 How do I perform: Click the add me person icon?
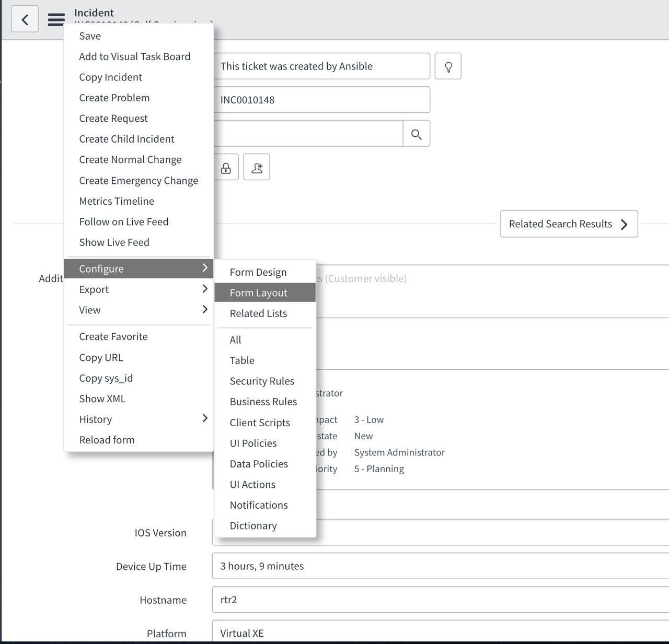(x=257, y=168)
